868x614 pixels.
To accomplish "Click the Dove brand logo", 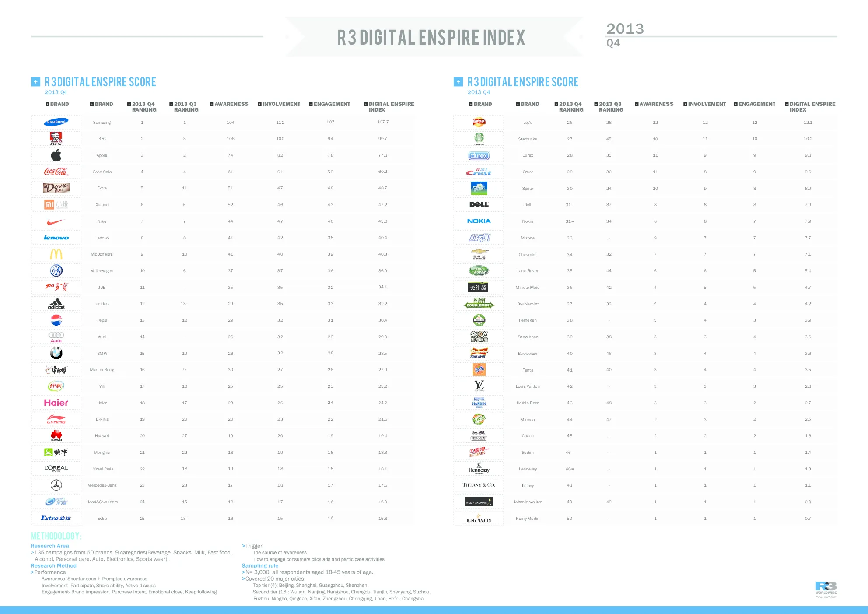I will (x=56, y=188).
